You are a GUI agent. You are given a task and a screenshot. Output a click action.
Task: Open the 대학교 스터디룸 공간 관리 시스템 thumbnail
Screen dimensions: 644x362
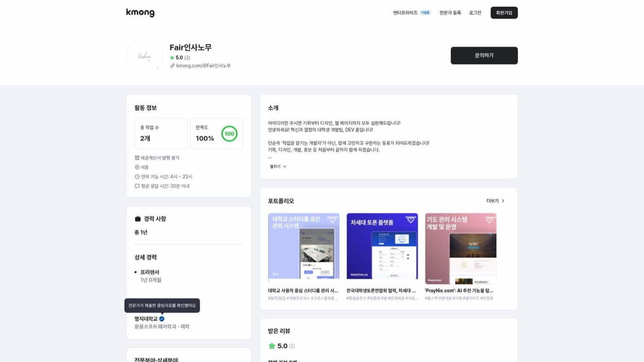(x=304, y=248)
